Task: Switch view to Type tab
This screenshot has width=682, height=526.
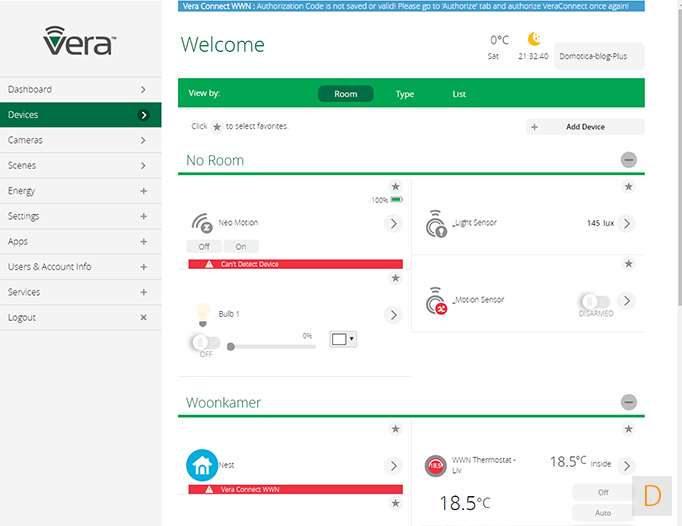Action: click(405, 94)
